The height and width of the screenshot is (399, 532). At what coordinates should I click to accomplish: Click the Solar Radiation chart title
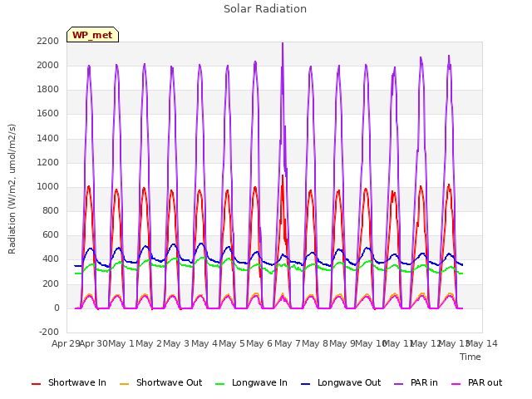[265, 9]
